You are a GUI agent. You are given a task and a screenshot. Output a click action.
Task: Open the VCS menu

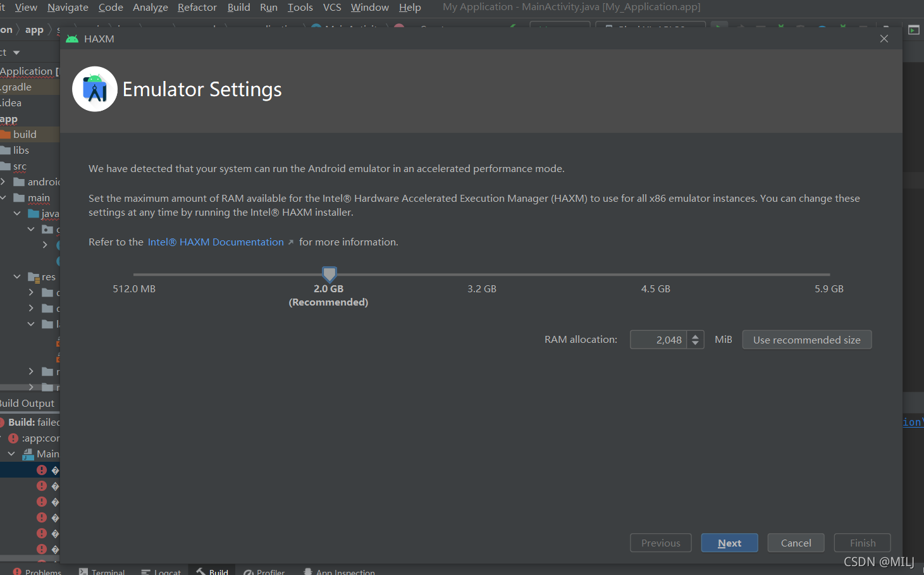tap(332, 8)
